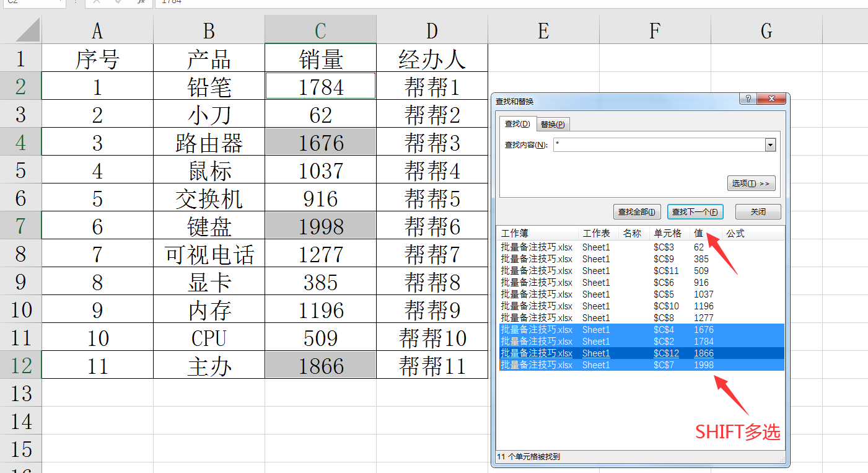Click the cell containing 内存
Viewport: 868px width, 473px height.
[209, 309]
